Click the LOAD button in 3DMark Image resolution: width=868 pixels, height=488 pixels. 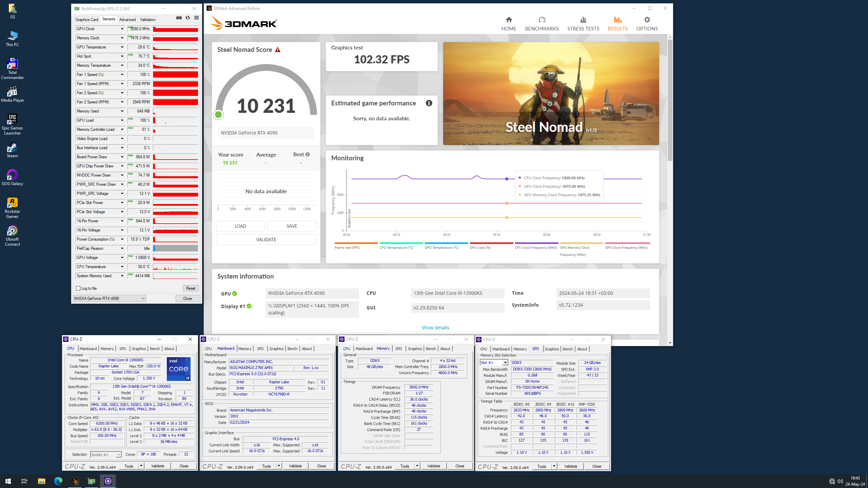(x=240, y=226)
